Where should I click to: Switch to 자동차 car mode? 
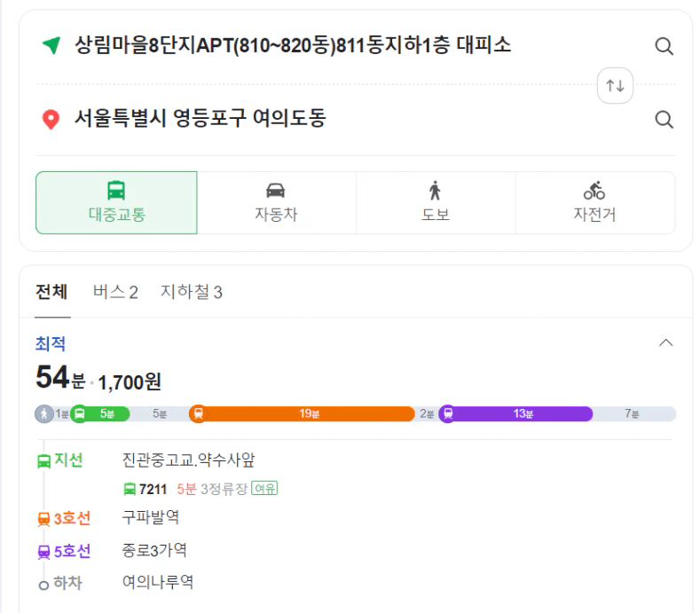click(x=276, y=202)
